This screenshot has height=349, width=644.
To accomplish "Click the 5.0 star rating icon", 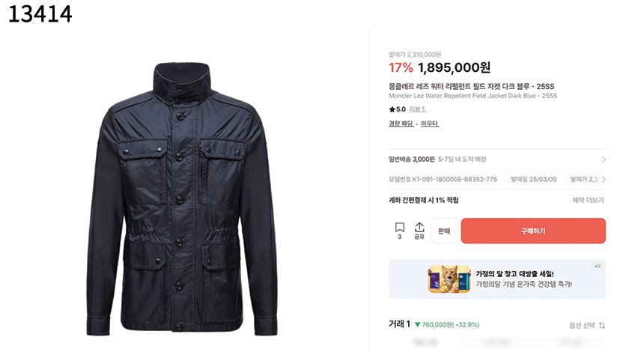I will tap(392, 109).
